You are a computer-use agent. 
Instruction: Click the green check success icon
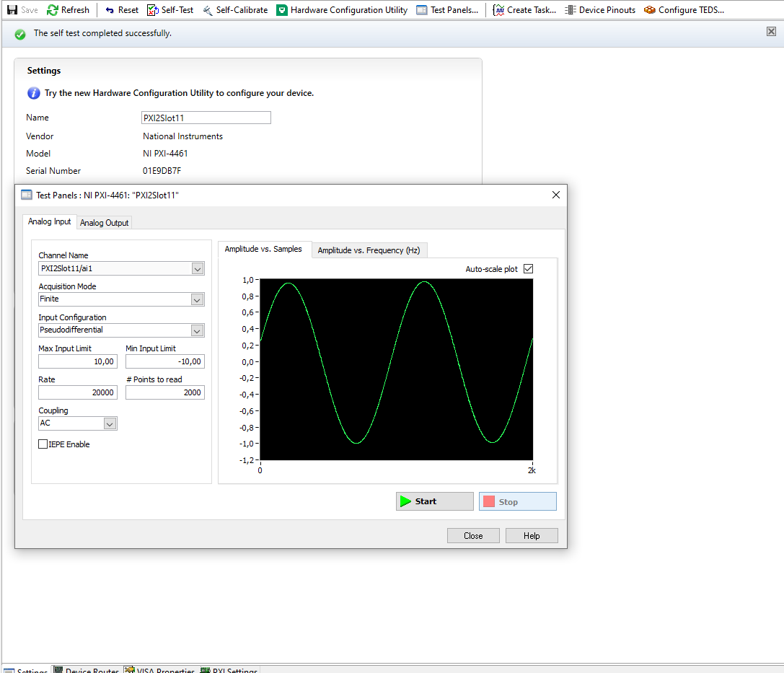tap(20, 34)
